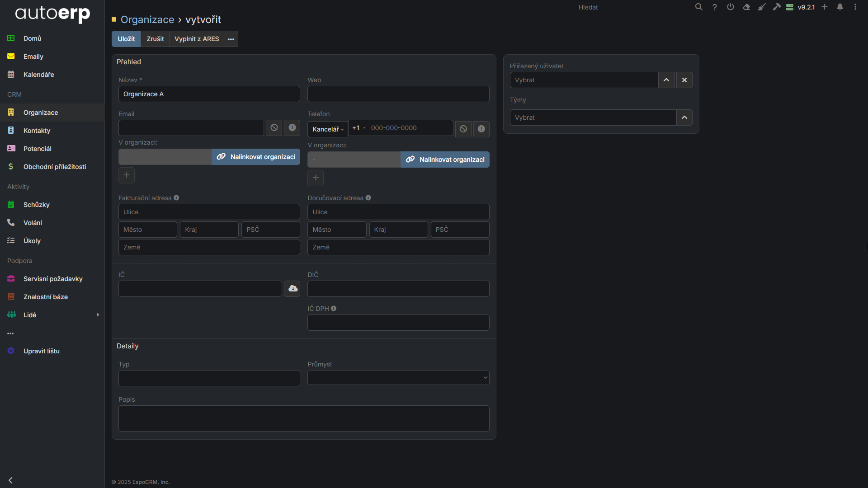Open Kontakty in the sidebar

37,131
